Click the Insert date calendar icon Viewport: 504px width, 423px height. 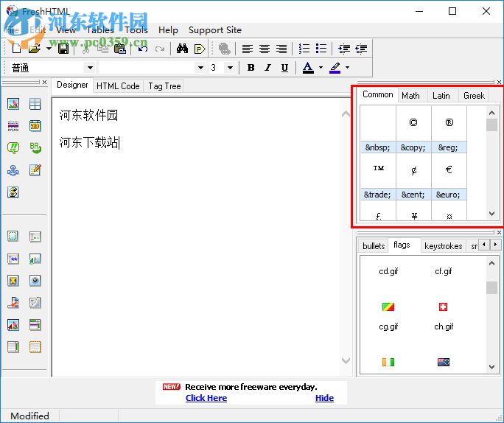point(35,126)
